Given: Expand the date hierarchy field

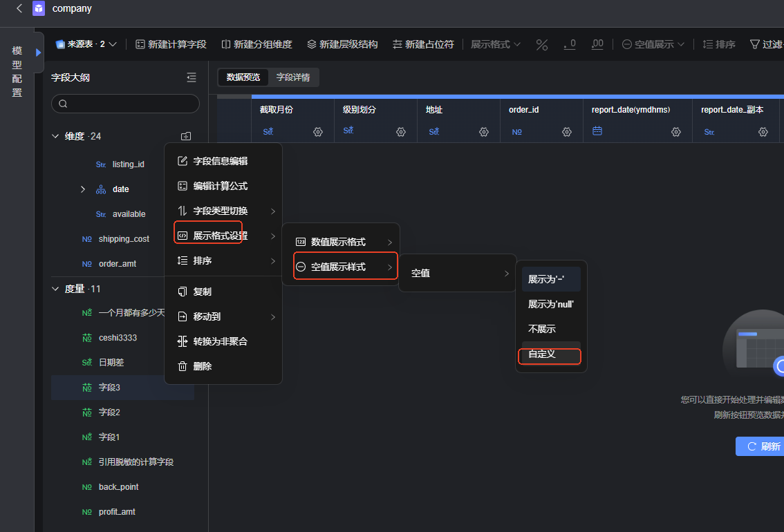Looking at the screenshot, I should click(83, 189).
